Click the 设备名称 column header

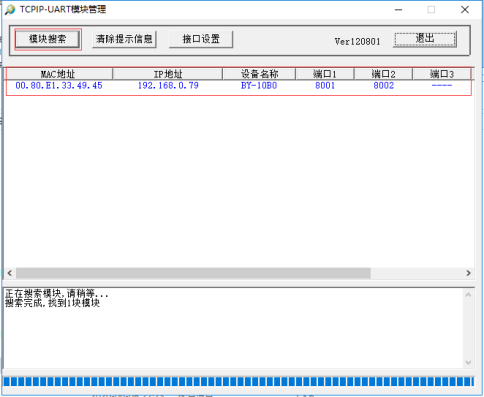(x=259, y=74)
